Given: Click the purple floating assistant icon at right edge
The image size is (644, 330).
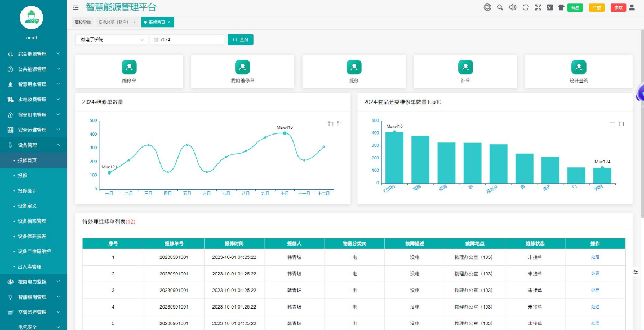Looking at the screenshot, I should pyautogui.click(x=640, y=93).
